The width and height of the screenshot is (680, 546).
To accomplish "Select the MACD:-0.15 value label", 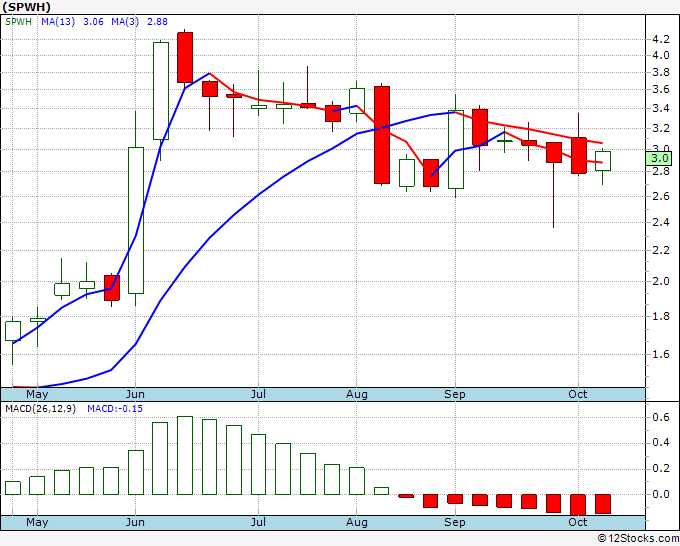I will tap(115, 409).
